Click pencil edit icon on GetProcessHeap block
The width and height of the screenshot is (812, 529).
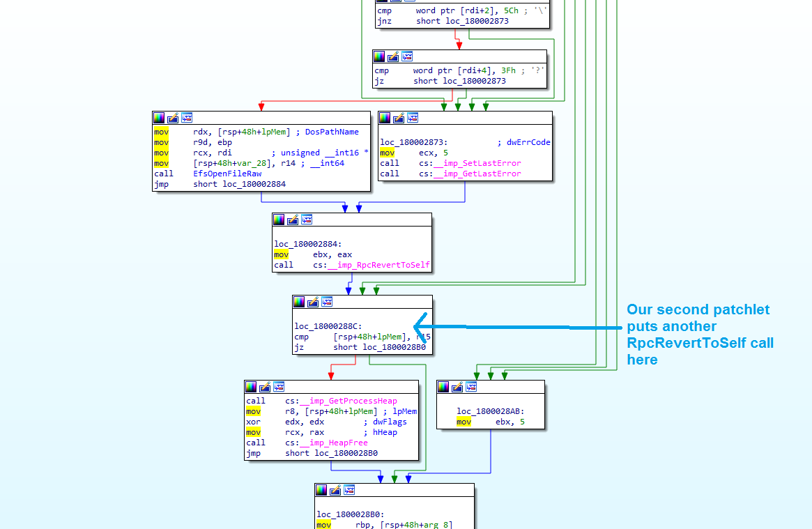[x=265, y=387]
